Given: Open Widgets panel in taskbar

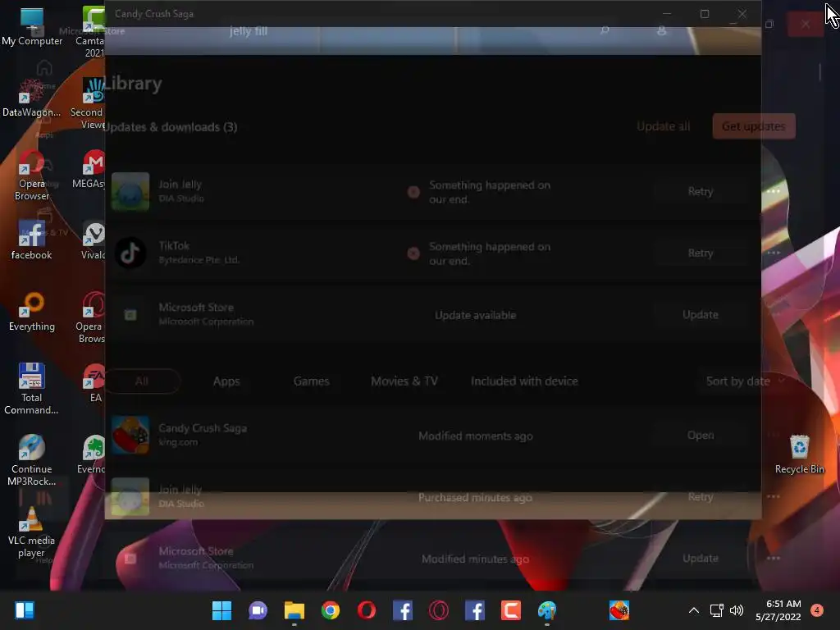Looking at the screenshot, I should tap(25, 610).
